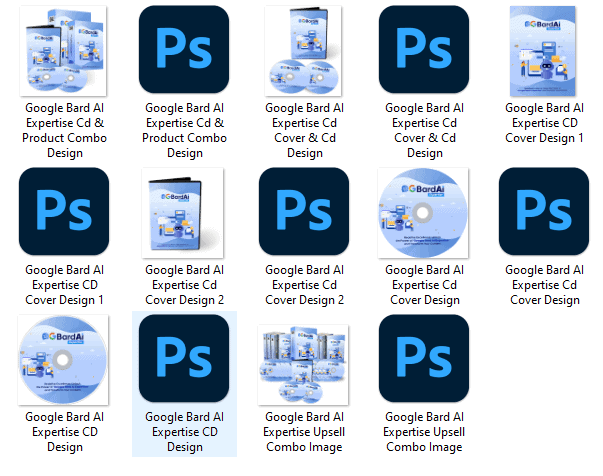Click the 'Cd Cover & Cd Design' name under the Ps icon
This screenshot has width=603, height=476.
tap(425, 130)
